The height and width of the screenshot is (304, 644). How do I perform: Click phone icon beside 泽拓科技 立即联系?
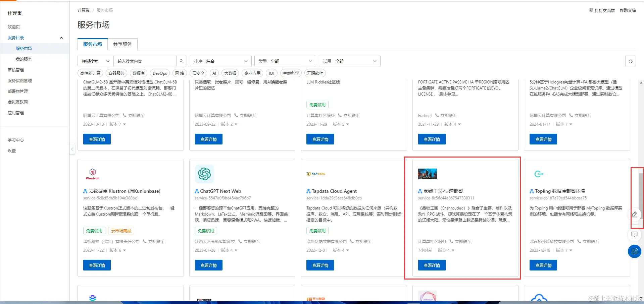tap(145, 241)
